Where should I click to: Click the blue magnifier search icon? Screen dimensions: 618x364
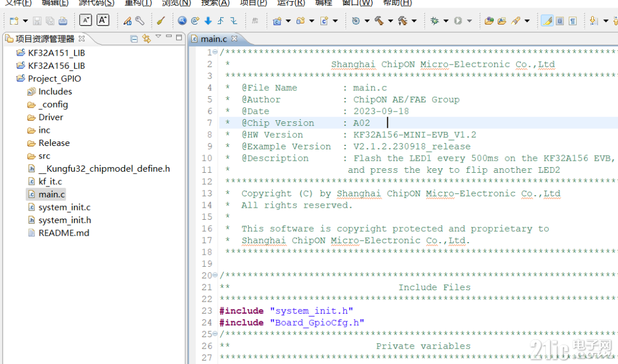(182, 21)
